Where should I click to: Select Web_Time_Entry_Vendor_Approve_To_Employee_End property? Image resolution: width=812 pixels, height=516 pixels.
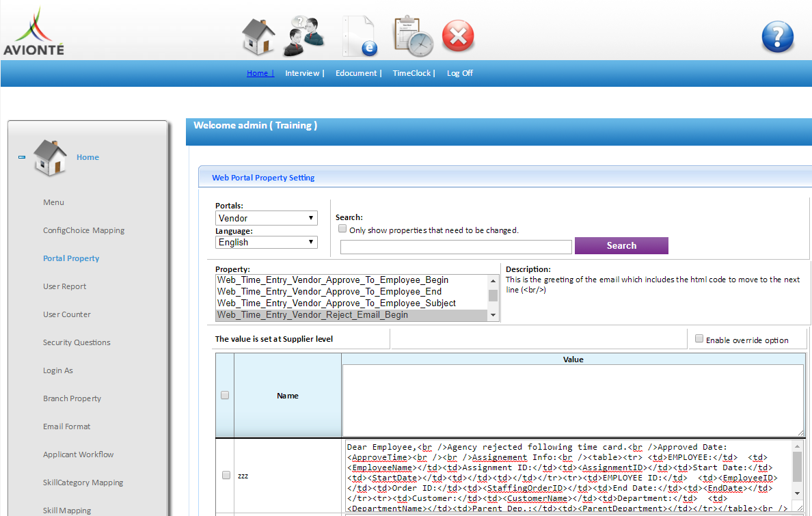pos(351,291)
